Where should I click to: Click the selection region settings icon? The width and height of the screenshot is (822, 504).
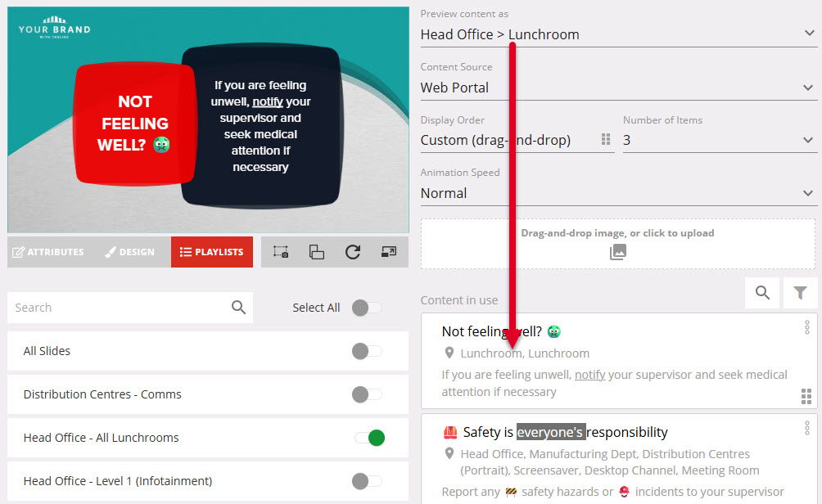pos(281,252)
